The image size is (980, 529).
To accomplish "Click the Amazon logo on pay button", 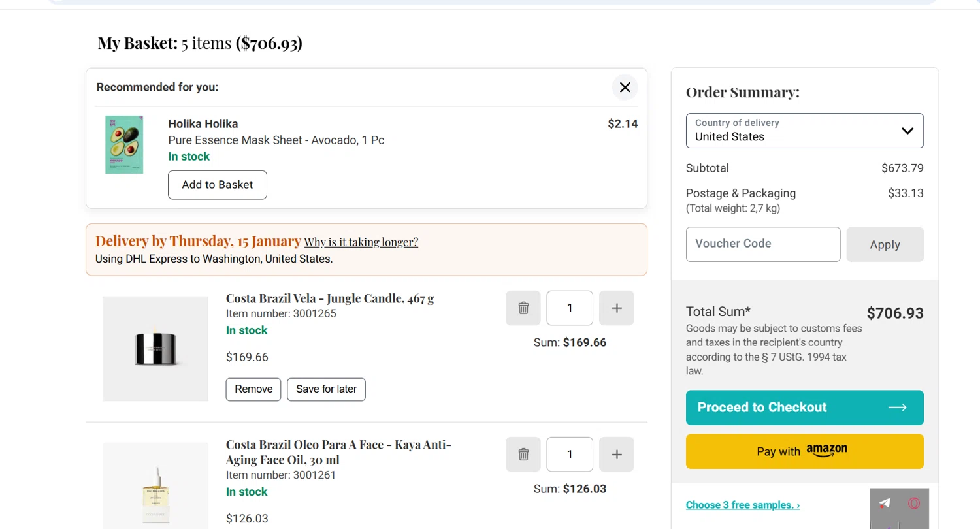I will pos(826,451).
